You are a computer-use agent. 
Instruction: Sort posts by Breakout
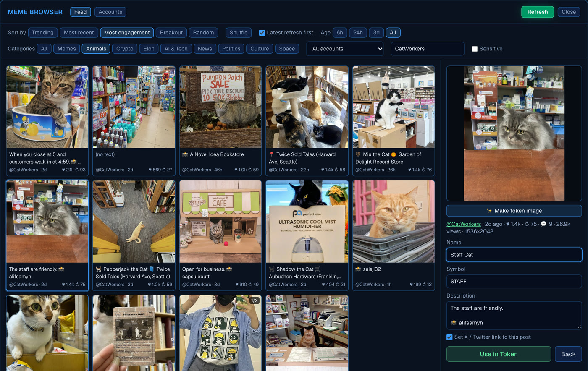171,32
